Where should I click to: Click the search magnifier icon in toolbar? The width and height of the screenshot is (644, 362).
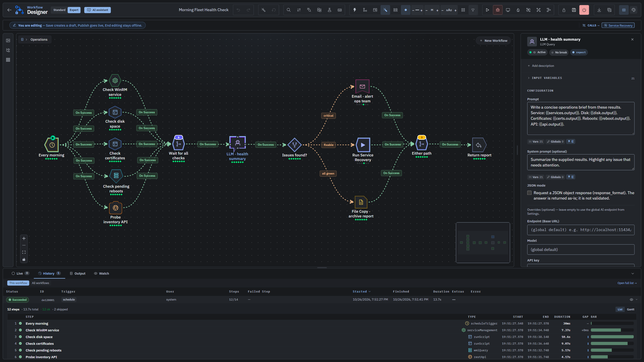click(x=288, y=10)
